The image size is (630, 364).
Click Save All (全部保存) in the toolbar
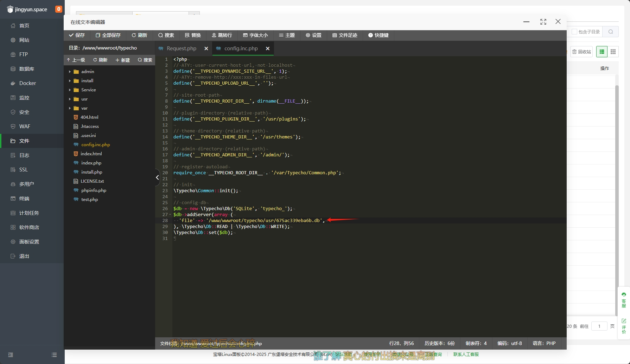point(108,35)
